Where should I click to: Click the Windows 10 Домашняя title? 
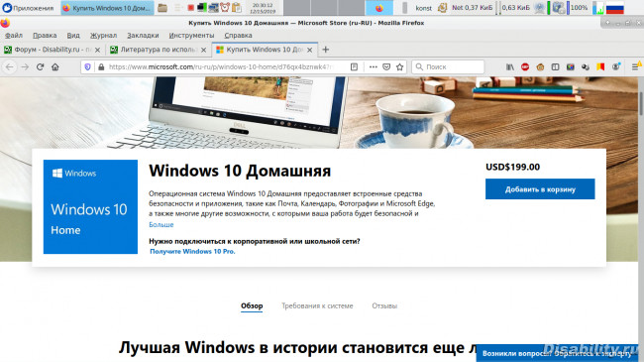pos(240,171)
